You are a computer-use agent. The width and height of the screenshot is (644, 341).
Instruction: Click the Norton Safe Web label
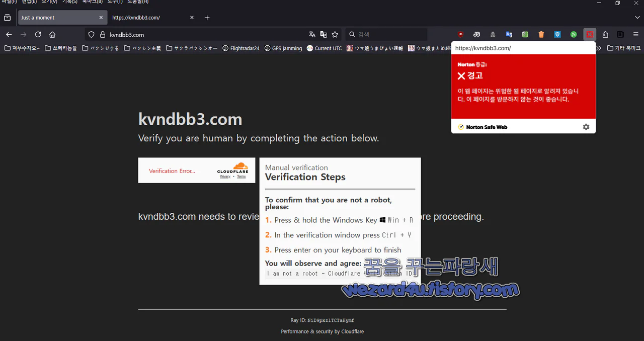(487, 127)
